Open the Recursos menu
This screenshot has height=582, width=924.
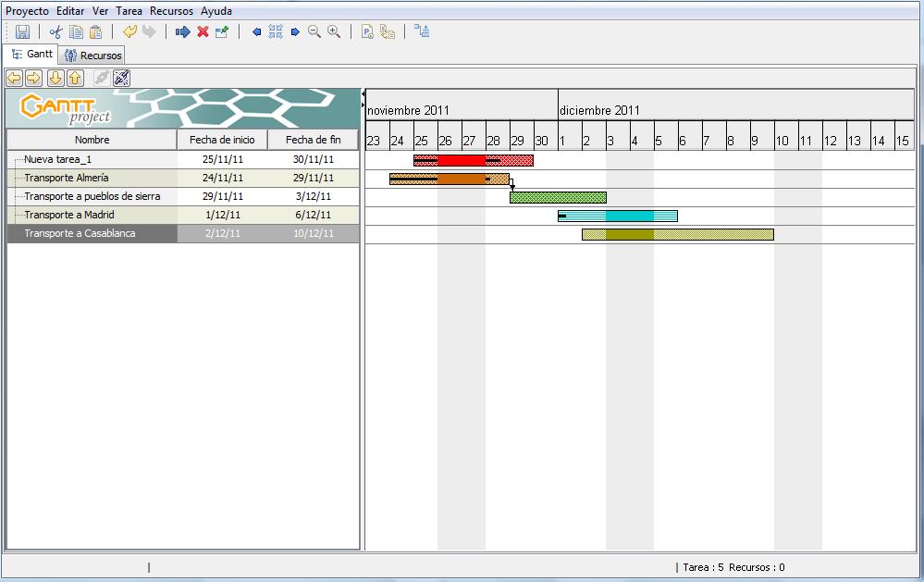(171, 11)
